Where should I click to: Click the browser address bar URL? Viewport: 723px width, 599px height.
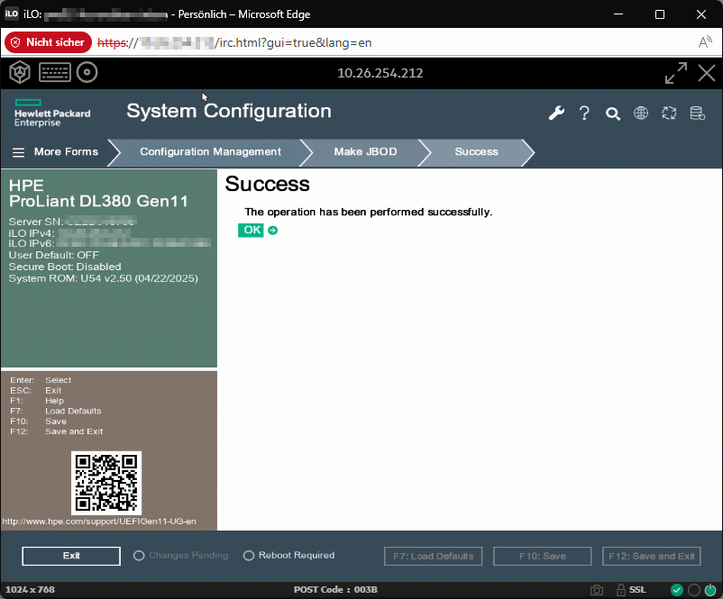click(235, 43)
